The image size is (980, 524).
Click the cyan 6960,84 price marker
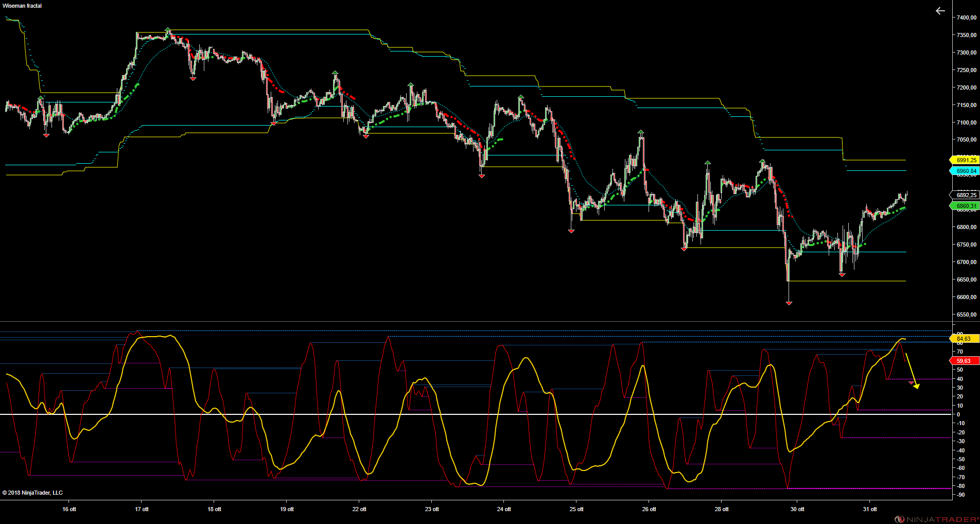(x=964, y=171)
